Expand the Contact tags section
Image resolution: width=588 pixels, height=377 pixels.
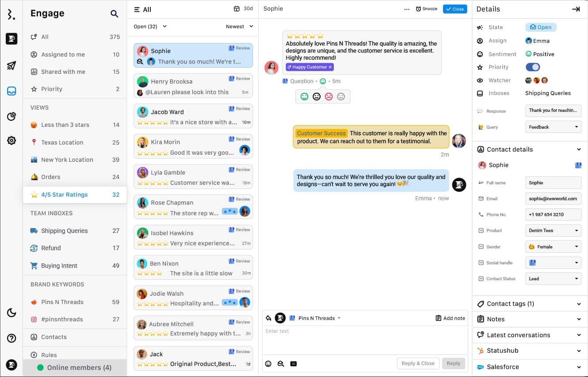coord(530,304)
